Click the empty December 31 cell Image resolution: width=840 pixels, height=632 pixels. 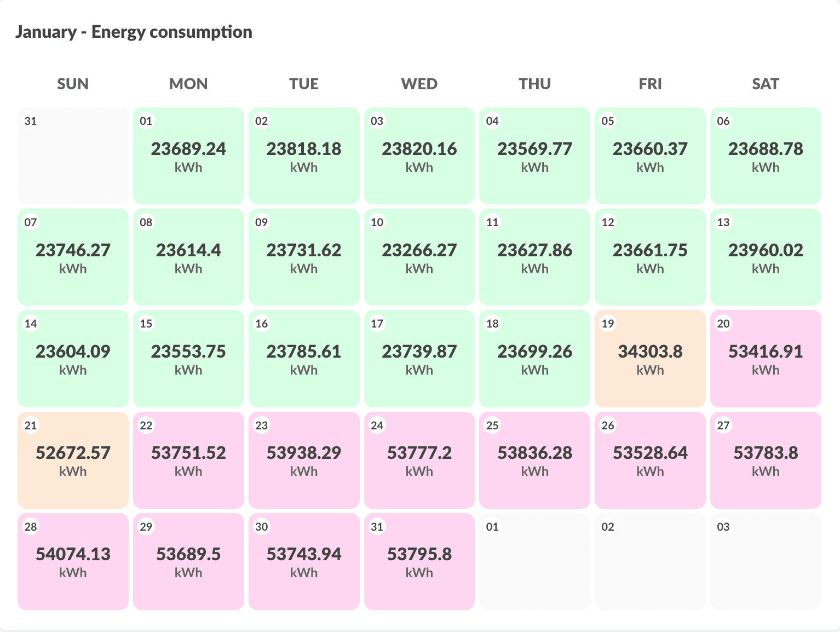click(73, 156)
